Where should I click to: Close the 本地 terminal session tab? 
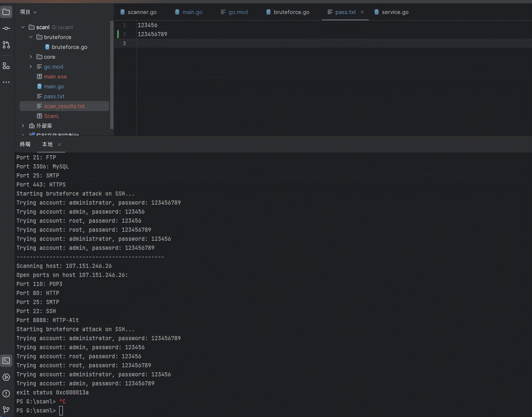pos(59,145)
